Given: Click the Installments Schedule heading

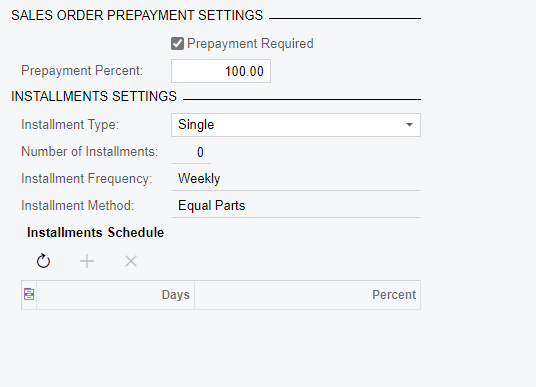Looking at the screenshot, I should coord(95,232).
